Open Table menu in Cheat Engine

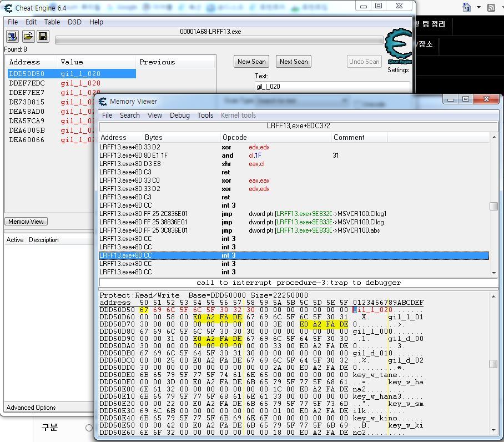tap(52, 22)
